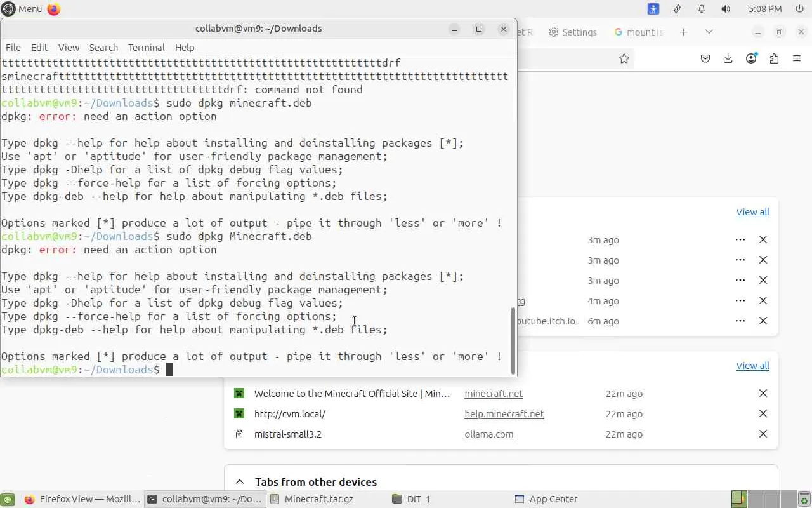This screenshot has width=812, height=508.
Task: Open a new Firefox tab
Action: click(683, 32)
